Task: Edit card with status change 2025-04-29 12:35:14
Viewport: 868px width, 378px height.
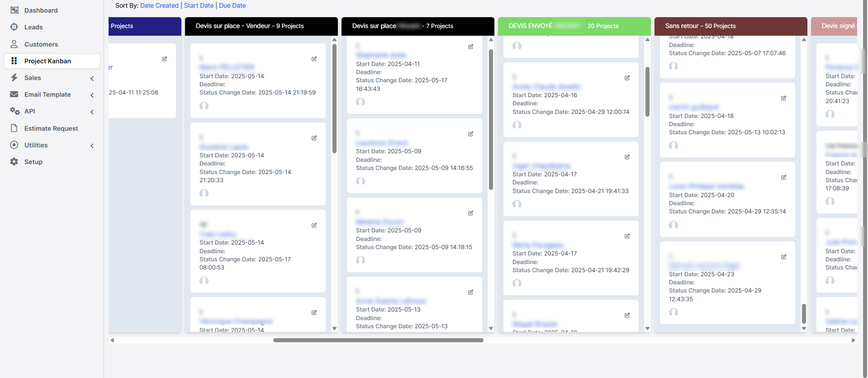Action: pyautogui.click(x=784, y=177)
